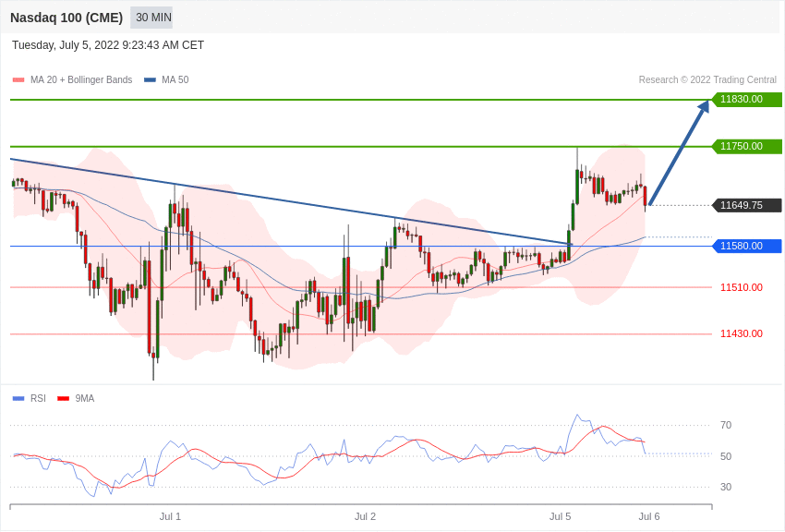Select the 11649.75 current price tag
The height and width of the screenshot is (532, 785).
tap(746, 205)
